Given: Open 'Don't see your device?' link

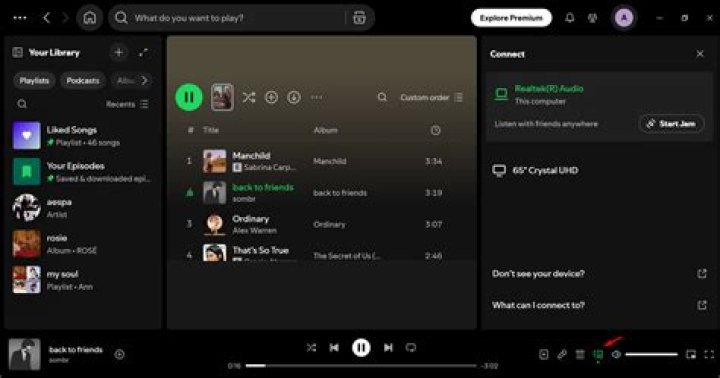Looking at the screenshot, I should click(599, 274).
